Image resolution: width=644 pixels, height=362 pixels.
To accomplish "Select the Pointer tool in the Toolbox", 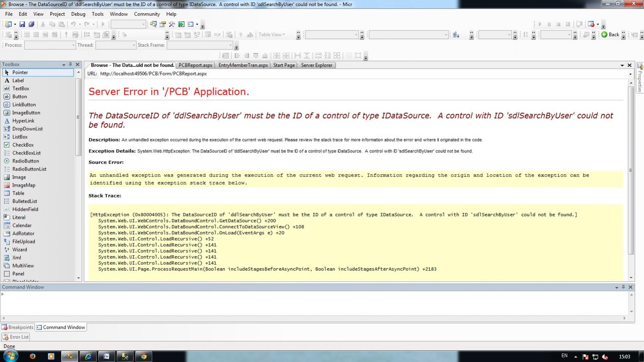I will click(38, 72).
